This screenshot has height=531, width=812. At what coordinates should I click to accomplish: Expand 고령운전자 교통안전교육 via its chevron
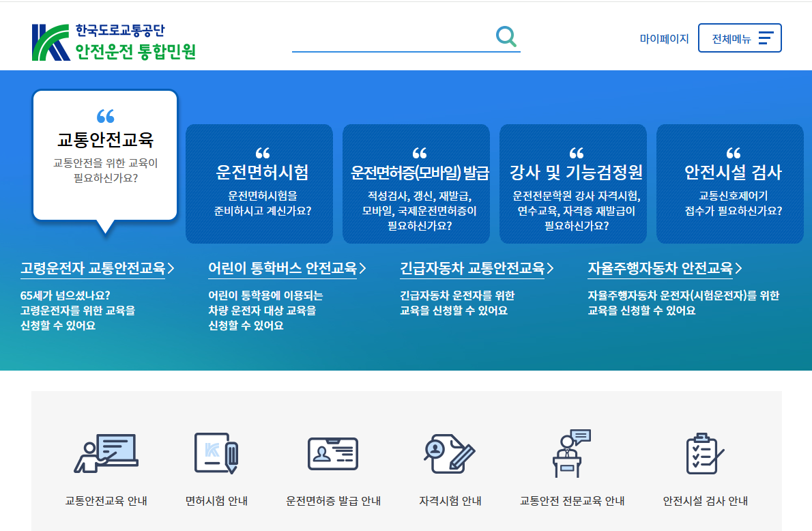click(173, 268)
